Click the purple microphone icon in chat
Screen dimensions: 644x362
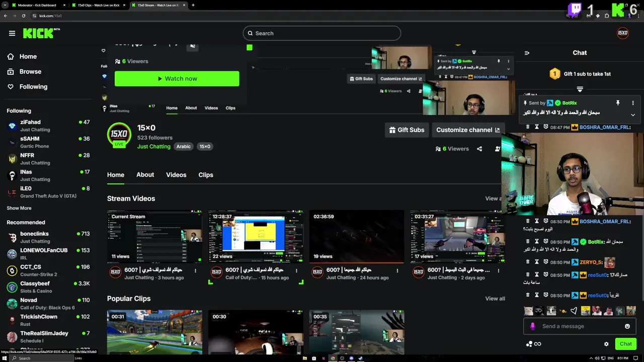533,326
